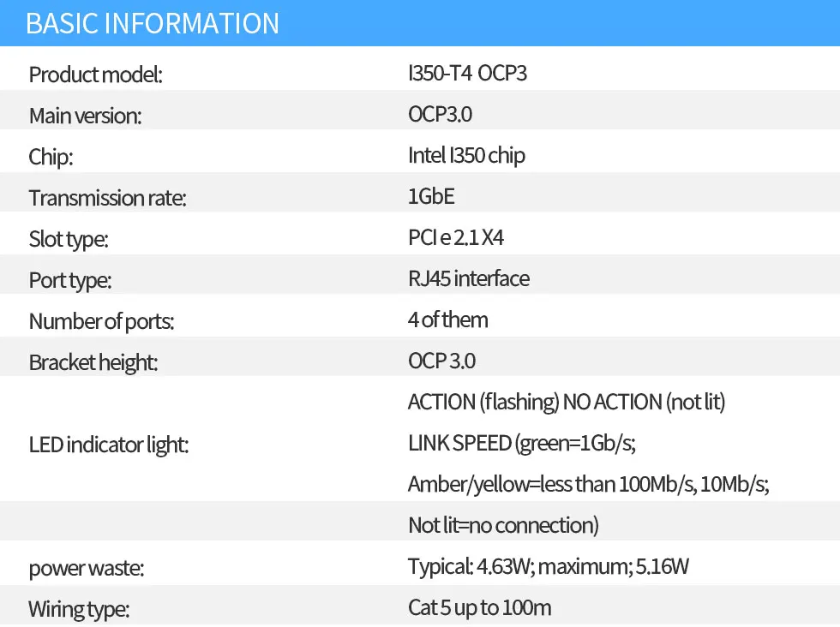Select the Intel I350 chip text
The width and height of the screenshot is (840, 627).
(466, 156)
